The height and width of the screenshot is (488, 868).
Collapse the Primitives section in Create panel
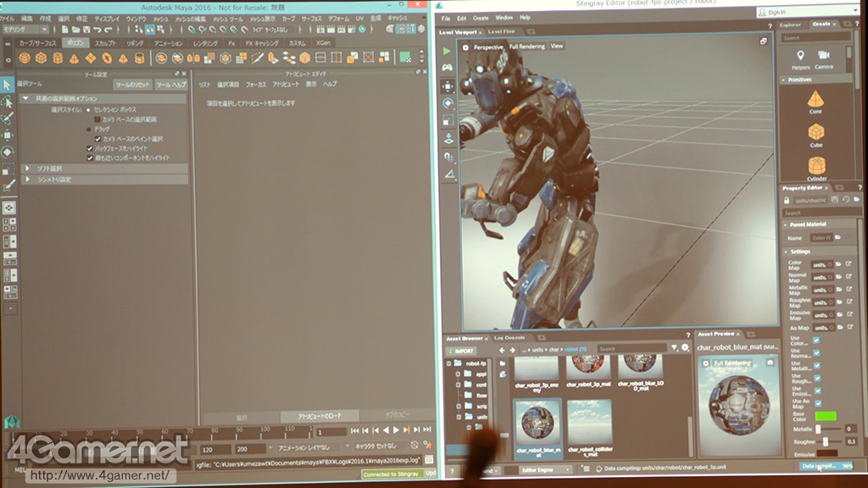pyautogui.click(x=784, y=80)
